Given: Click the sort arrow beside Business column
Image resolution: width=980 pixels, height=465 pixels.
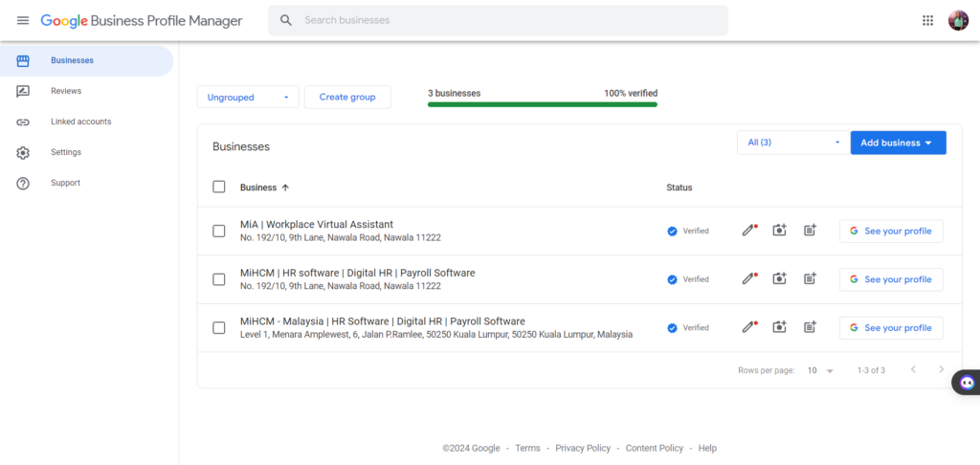Looking at the screenshot, I should tap(285, 188).
